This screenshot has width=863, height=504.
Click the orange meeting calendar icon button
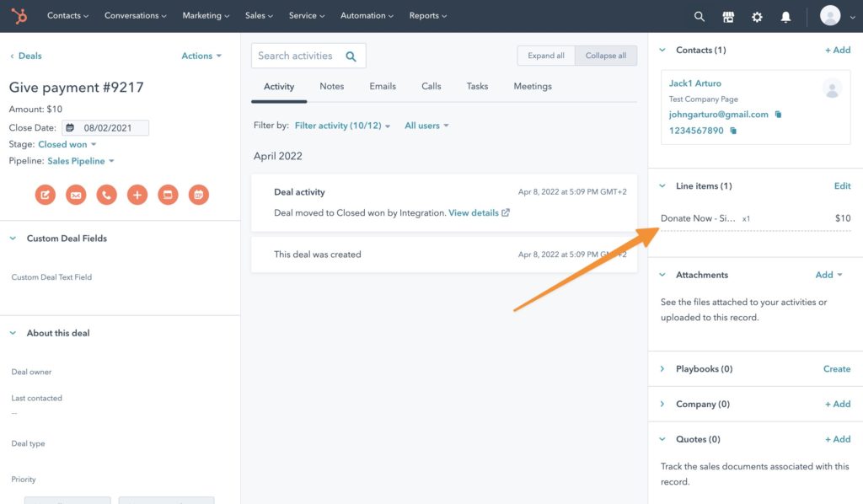click(198, 195)
